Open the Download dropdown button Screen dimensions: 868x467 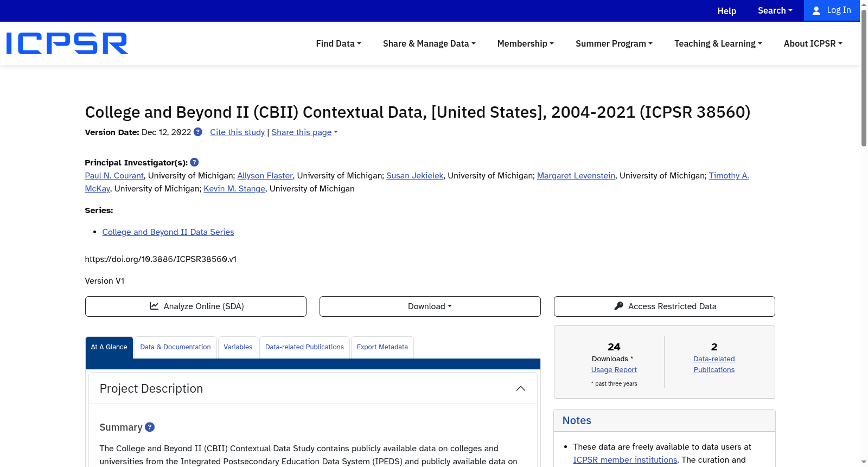tap(430, 306)
